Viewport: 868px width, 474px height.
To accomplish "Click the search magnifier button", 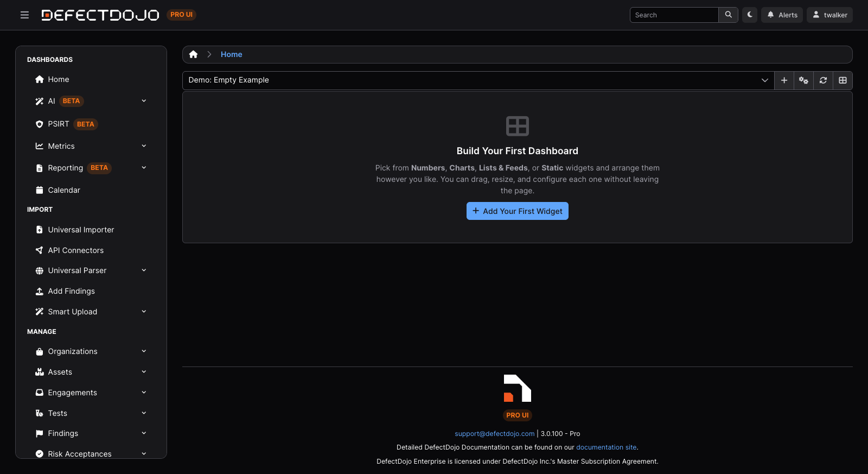I will pos(729,15).
